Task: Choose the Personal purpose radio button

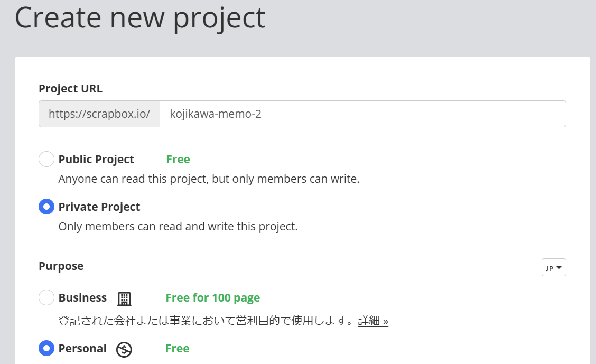Action: point(46,348)
